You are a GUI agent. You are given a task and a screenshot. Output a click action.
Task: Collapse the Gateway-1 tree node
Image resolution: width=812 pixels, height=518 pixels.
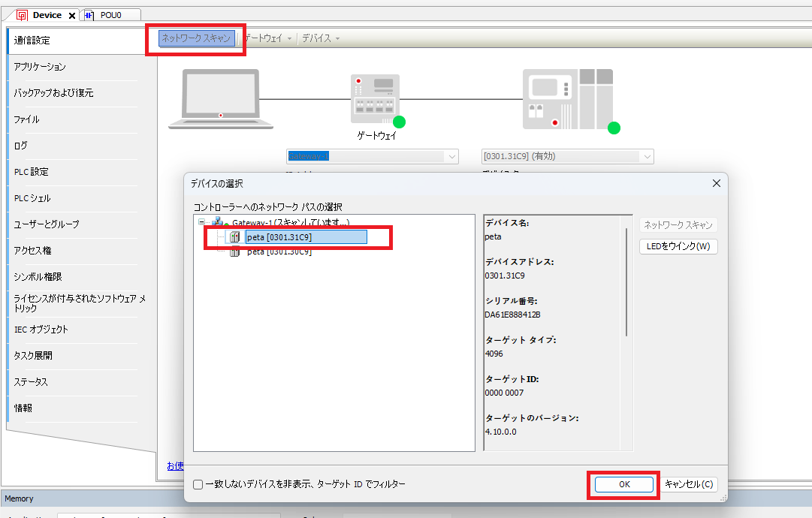pos(201,222)
